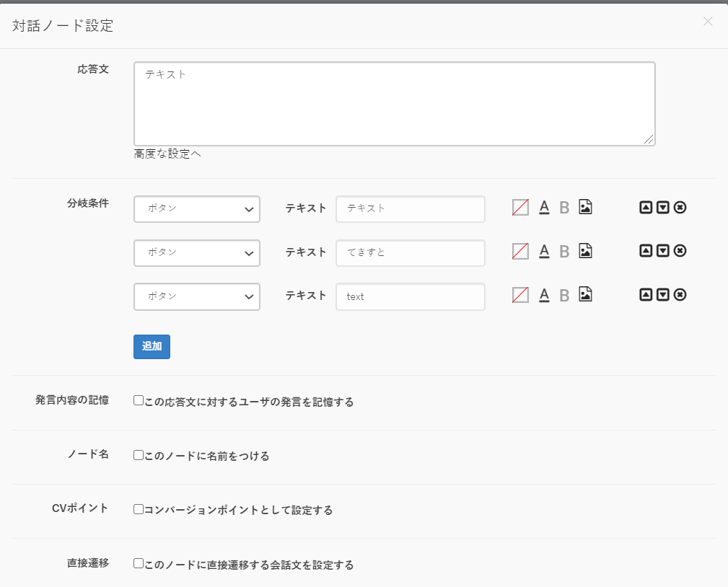The height and width of the screenshot is (587, 728).
Task: Move てきすと condition row down
Action: click(x=663, y=251)
